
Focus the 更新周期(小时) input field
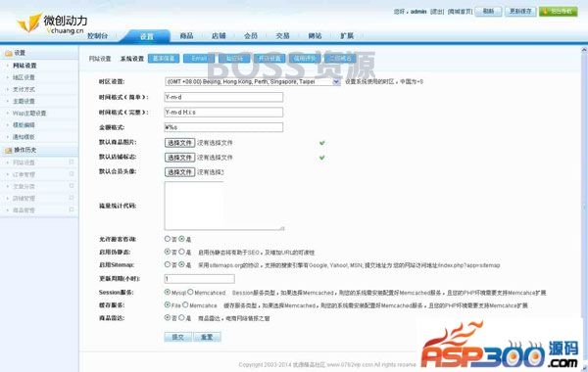pyautogui.click(x=200, y=279)
